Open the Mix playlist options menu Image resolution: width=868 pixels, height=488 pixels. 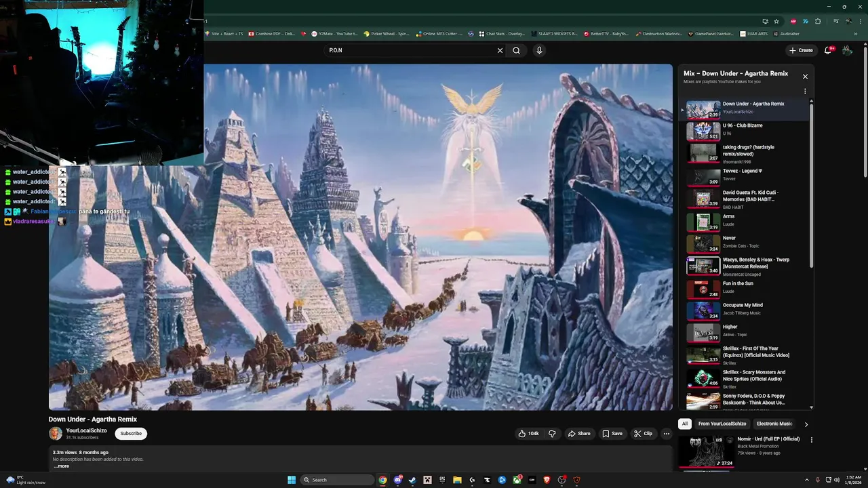click(x=805, y=91)
